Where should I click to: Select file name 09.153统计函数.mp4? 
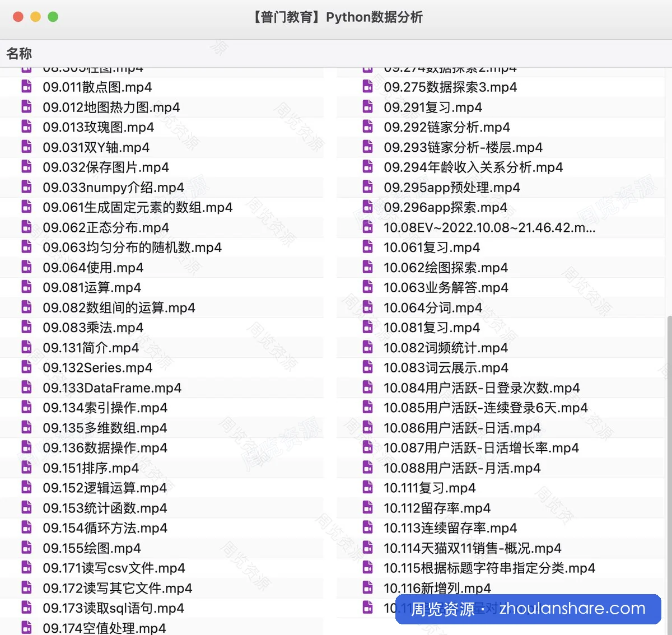tap(105, 508)
